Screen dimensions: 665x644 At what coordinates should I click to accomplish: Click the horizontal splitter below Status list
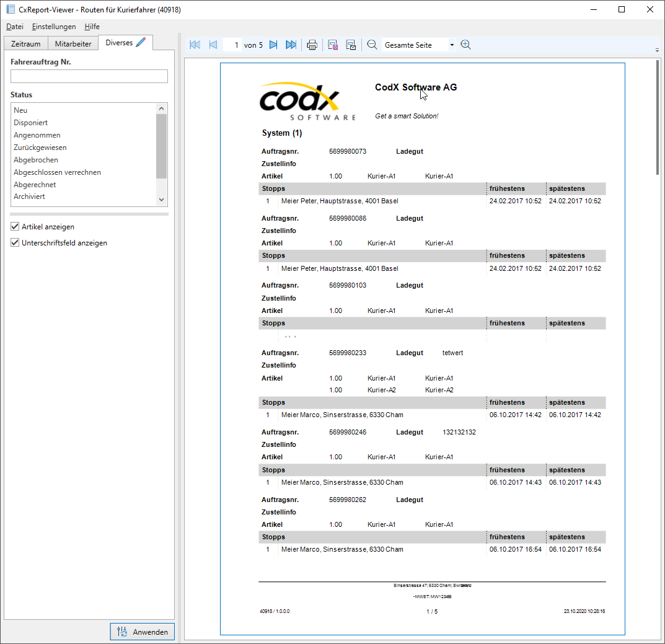89,214
